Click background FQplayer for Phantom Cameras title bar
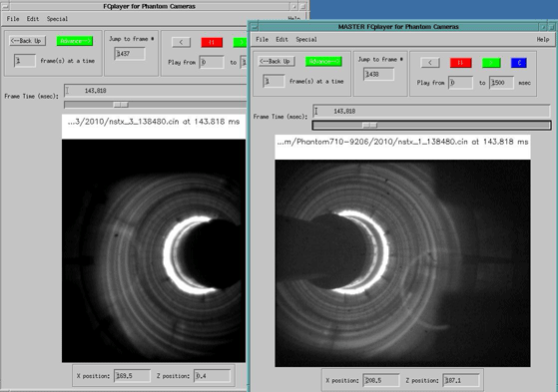Image resolution: width=558 pixels, height=392 pixels. 149,6
